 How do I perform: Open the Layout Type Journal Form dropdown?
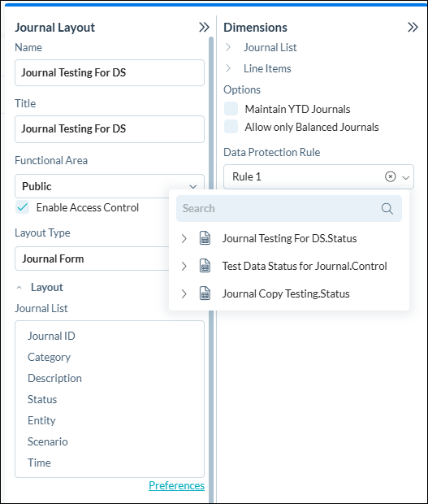click(x=92, y=259)
